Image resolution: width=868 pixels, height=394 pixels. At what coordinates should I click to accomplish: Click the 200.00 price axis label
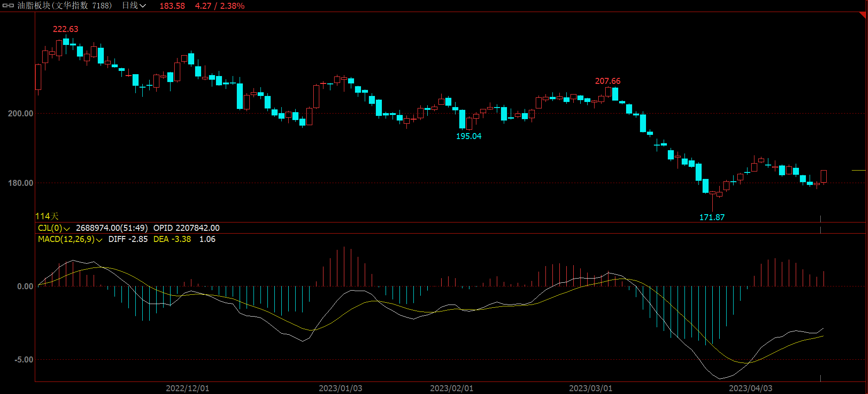[x=20, y=114]
